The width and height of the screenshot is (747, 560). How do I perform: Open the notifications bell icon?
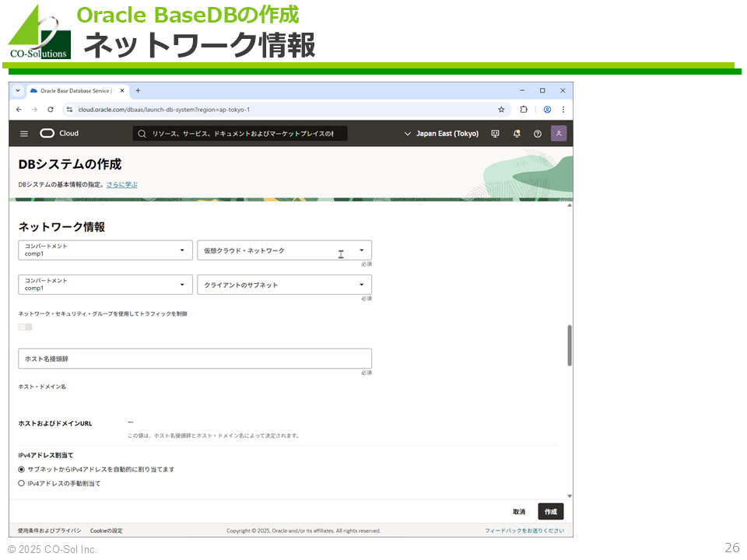pyautogui.click(x=517, y=134)
